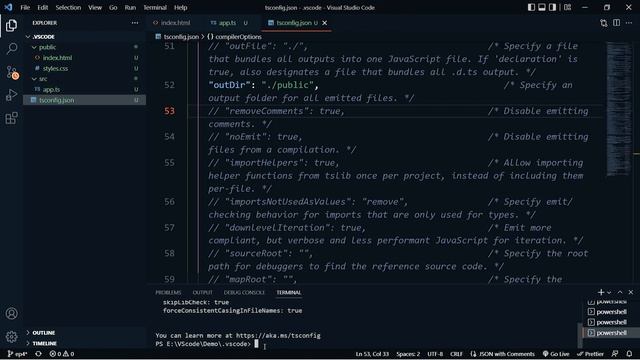640x360 pixels.
Task: Open the Help menu
Action: [x=180, y=7]
